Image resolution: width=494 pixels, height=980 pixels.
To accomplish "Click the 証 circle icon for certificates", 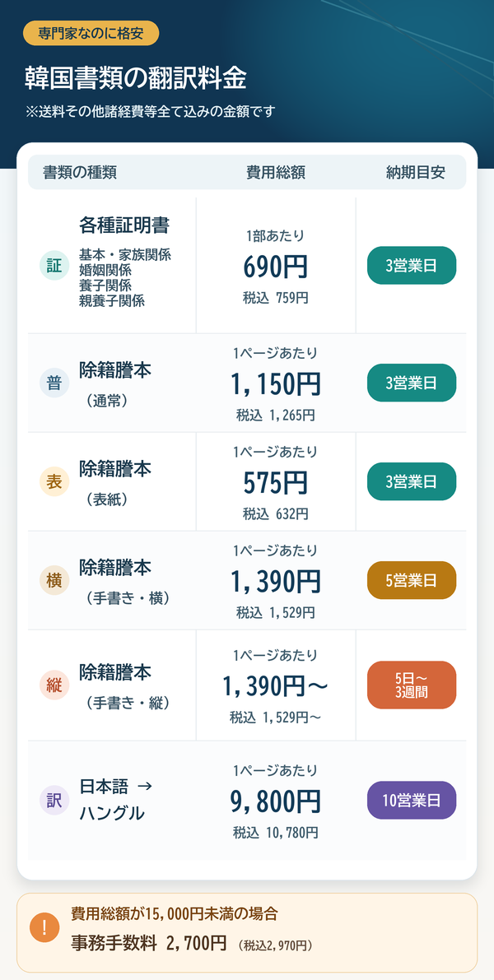I will point(54,266).
